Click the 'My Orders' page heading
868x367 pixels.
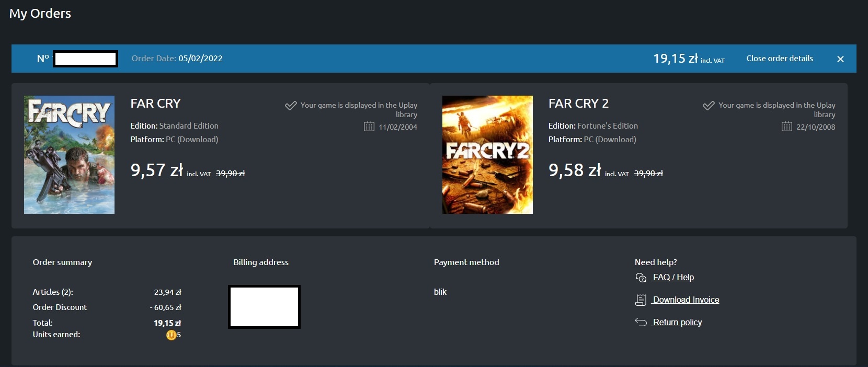coord(40,14)
